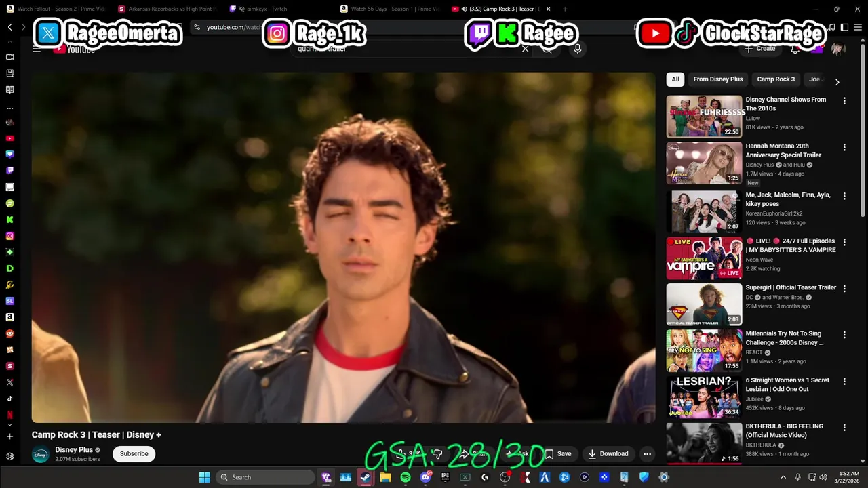Open options for 6 Straight Women video
This screenshot has width=868, height=488.
point(844,382)
